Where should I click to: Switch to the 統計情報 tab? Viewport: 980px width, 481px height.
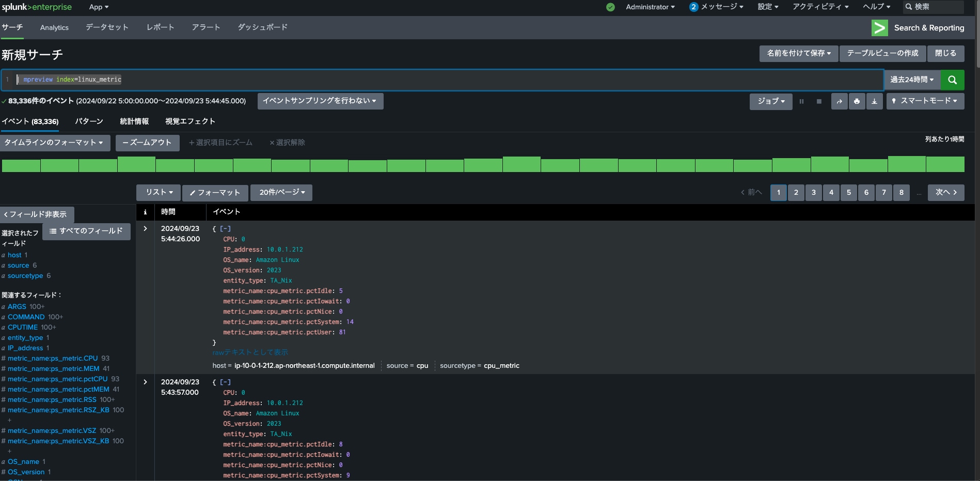coord(134,121)
